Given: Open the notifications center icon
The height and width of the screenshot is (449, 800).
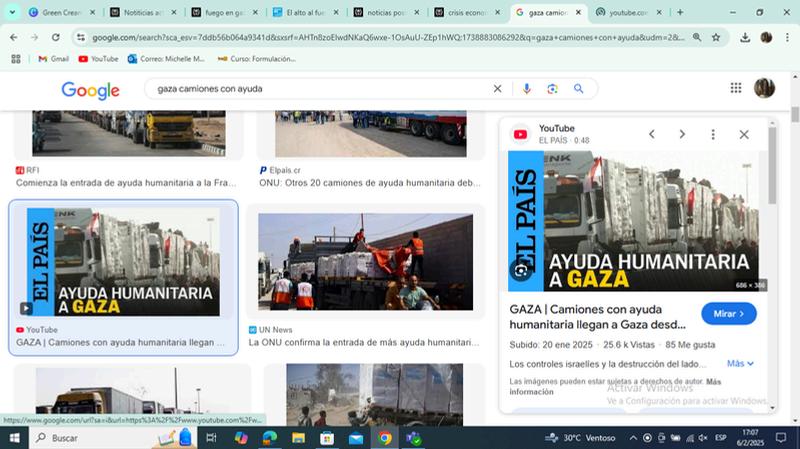Looking at the screenshot, I should click(781, 438).
